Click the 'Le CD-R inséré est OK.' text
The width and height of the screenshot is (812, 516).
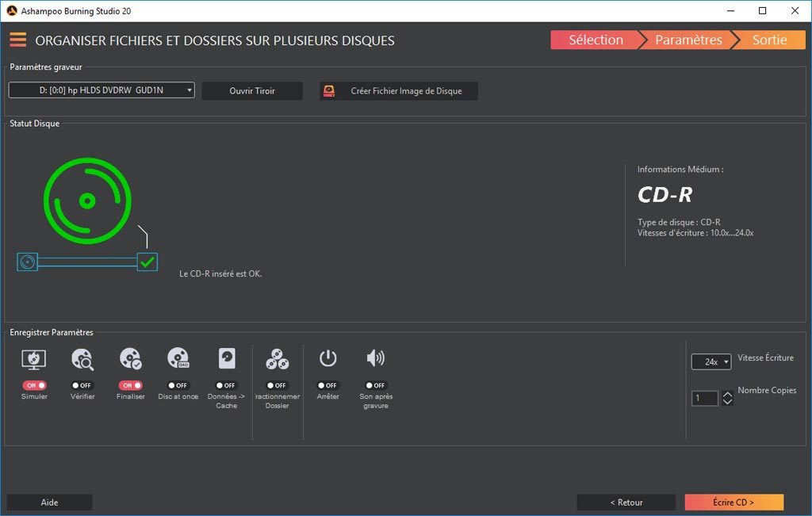click(x=220, y=273)
